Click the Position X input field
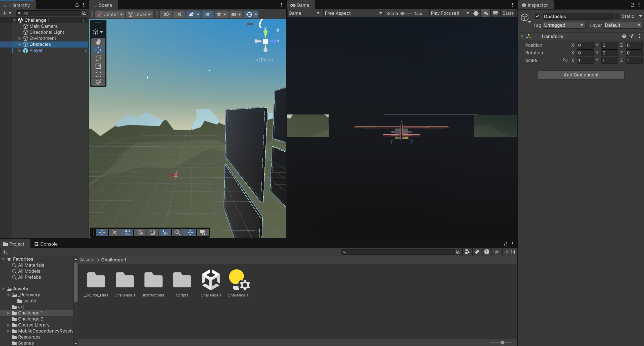 [585, 45]
